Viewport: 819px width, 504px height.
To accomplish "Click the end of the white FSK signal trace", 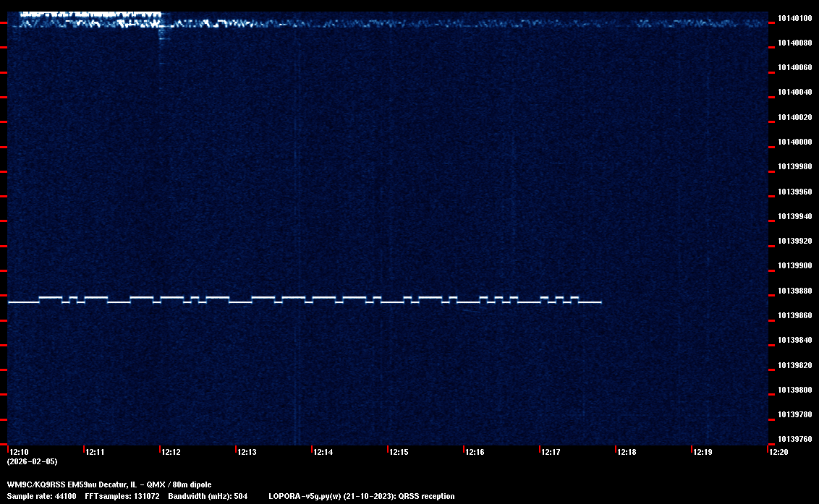I will [600, 302].
